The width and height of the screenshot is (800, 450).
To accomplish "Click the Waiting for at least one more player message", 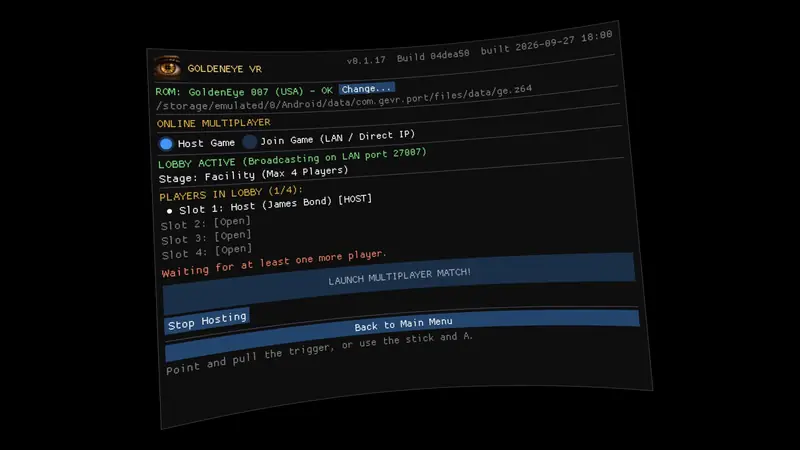I will 274,263.
